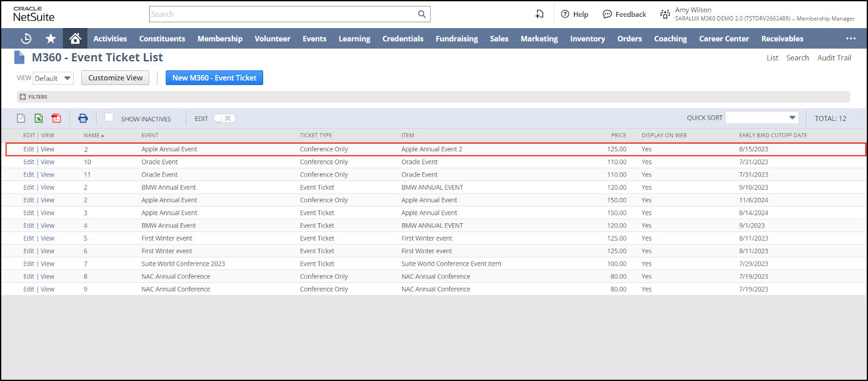Export list as PDF icon
Screen dimensions: 868x381
click(56, 118)
